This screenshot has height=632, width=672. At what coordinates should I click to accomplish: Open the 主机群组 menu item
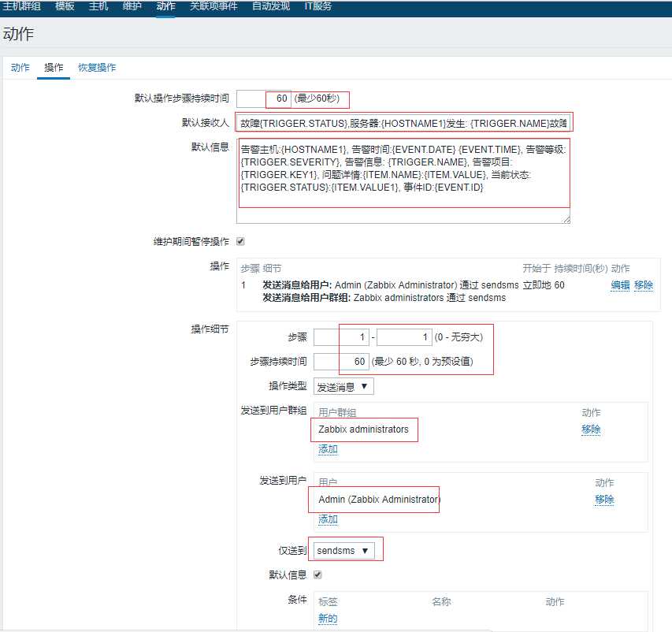coord(21,6)
